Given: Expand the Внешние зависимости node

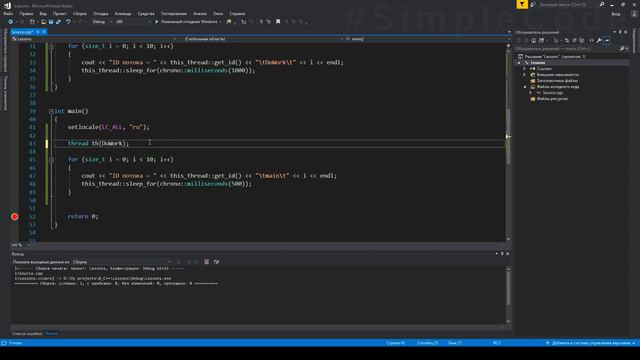Looking at the screenshot, I should pos(525,75).
